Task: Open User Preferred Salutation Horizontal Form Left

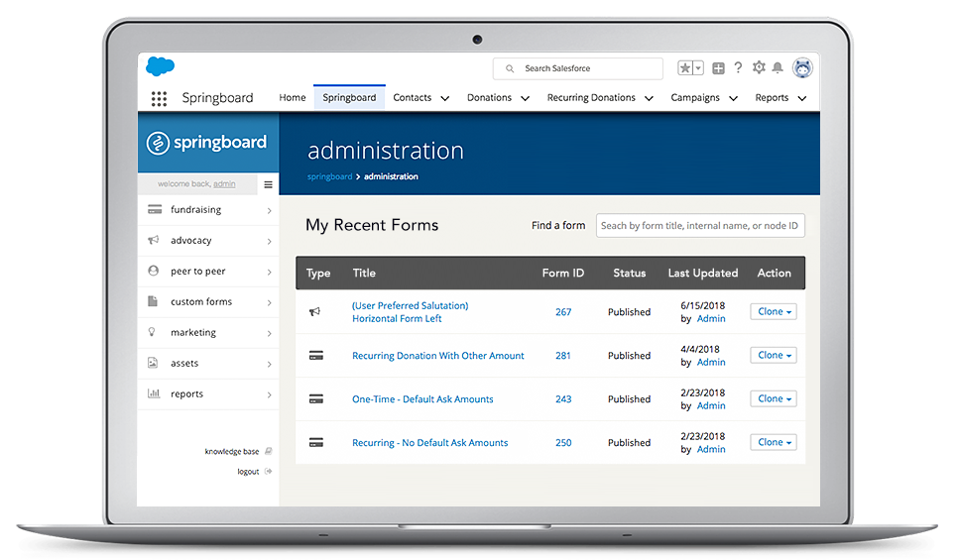Action: pos(410,312)
